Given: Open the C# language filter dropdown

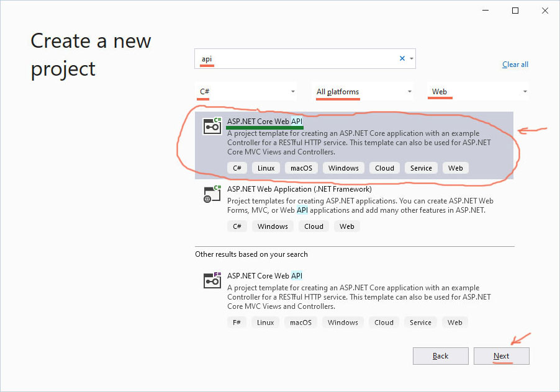Looking at the screenshot, I should coord(246,92).
